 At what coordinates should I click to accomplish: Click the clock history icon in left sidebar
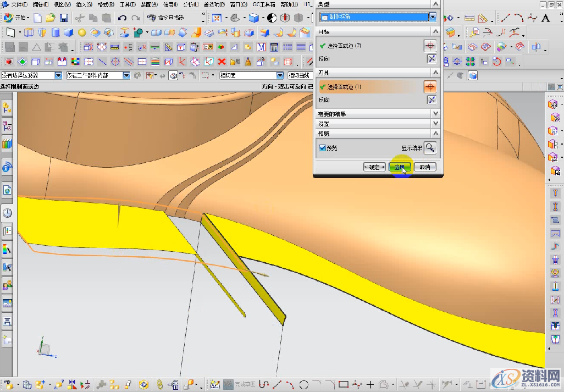click(x=7, y=213)
